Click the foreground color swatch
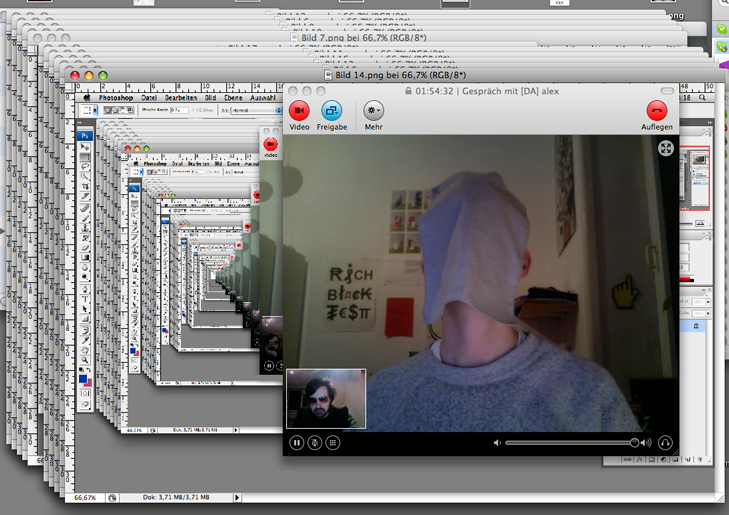 [83, 378]
